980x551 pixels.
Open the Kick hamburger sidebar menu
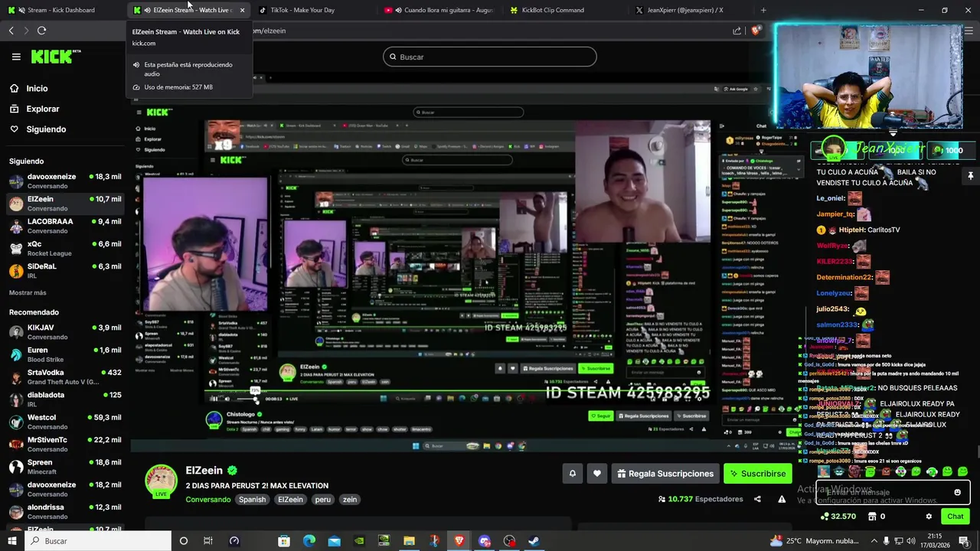(x=16, y=57)
